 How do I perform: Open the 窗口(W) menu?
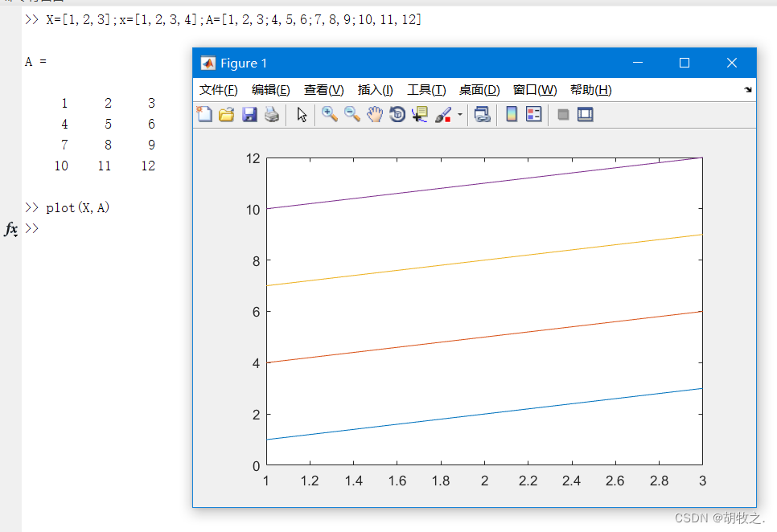coord(535,90)
